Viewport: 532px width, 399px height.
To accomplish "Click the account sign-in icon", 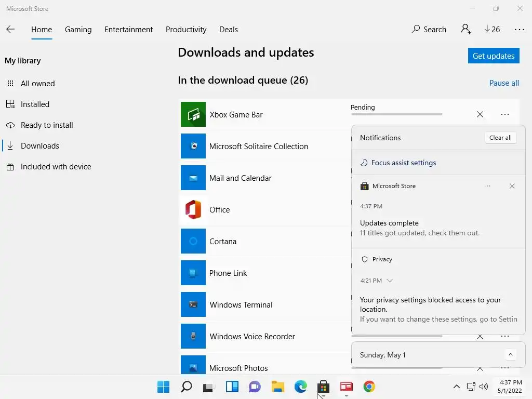I will [x=466, y=29].
